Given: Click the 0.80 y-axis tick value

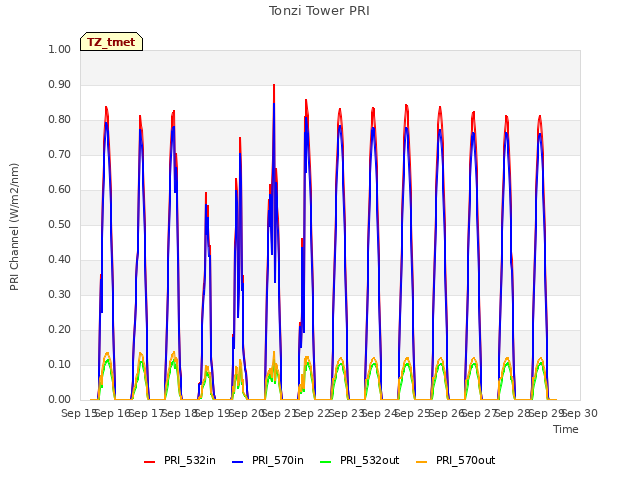Looking at the screenshot, I should (60, 120).
